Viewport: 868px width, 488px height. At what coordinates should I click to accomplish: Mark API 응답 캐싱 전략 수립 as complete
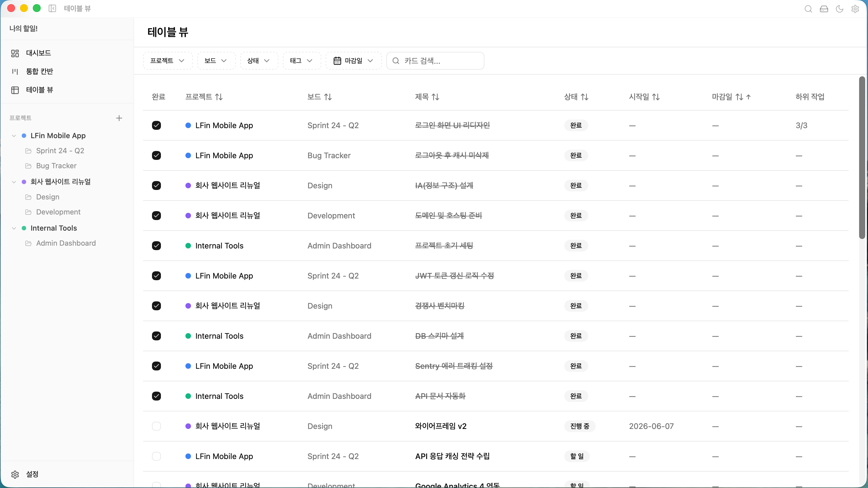pyautogui.click(x=156, y=456)
